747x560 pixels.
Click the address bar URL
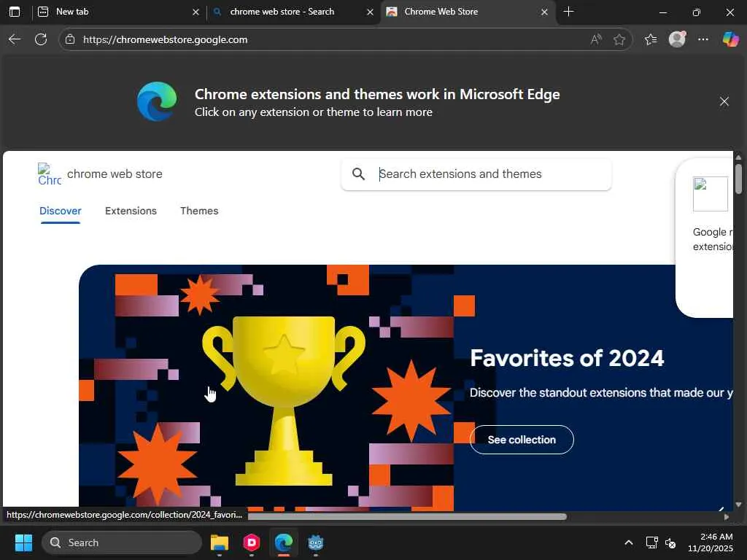(166, 39)
